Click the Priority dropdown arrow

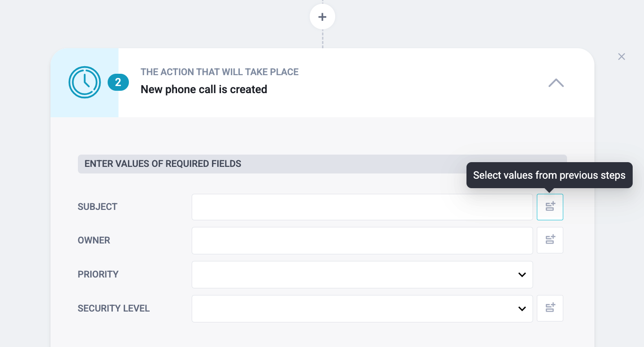(x=522, y=275)
